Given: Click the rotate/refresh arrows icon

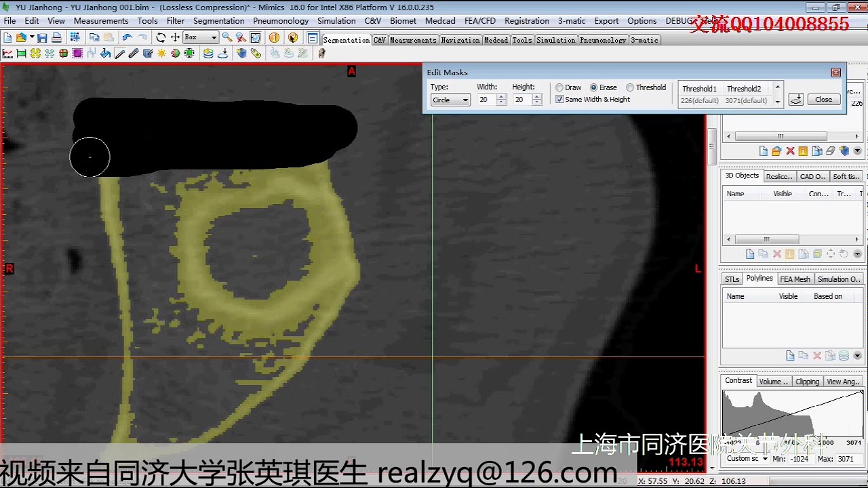Looking at the screenshot, I should (161, 37).
